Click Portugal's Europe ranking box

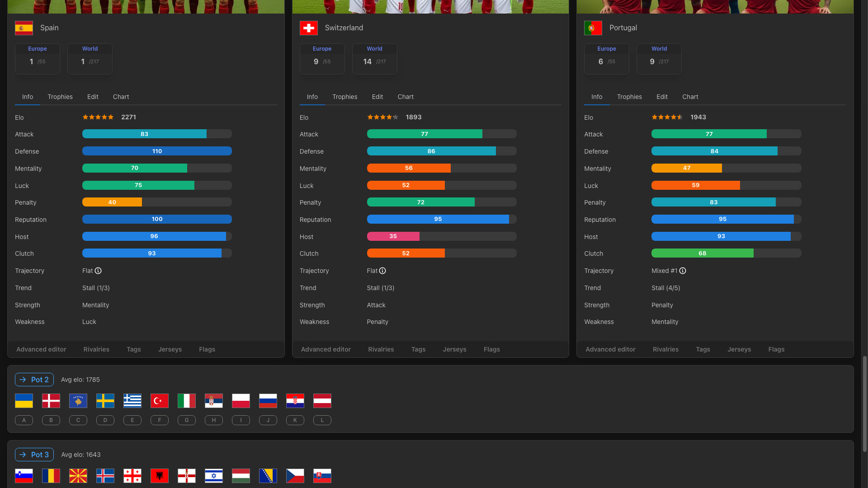[x=607, y=59]
